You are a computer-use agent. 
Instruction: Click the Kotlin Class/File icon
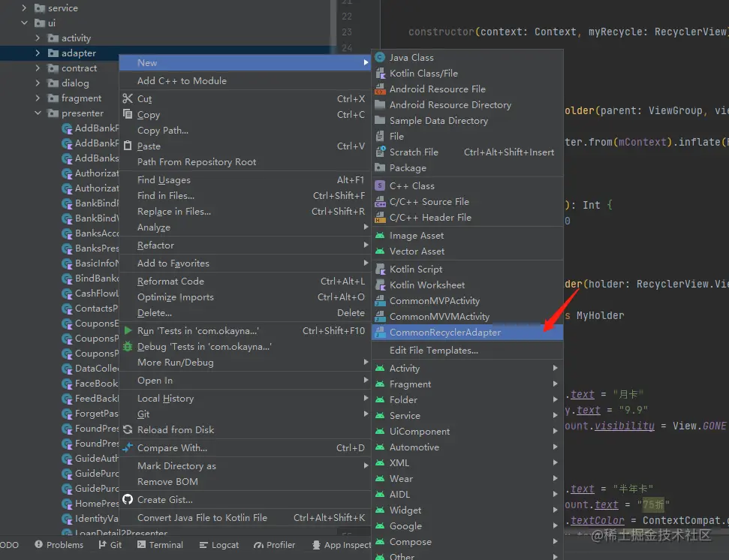380,73
